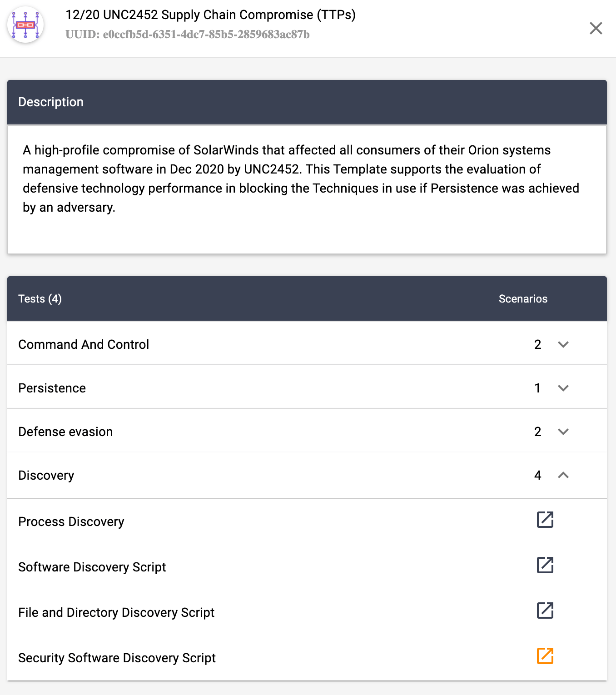Image resolution: width=616 pixels, height=695 pixels.
Task: Open Software Discovery Script external link icon
Action: (545, 565)
